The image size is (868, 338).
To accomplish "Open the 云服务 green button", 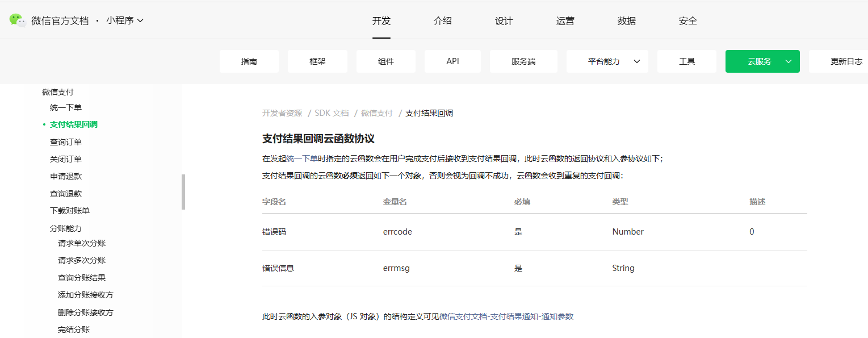I will (x=762, y=61).
